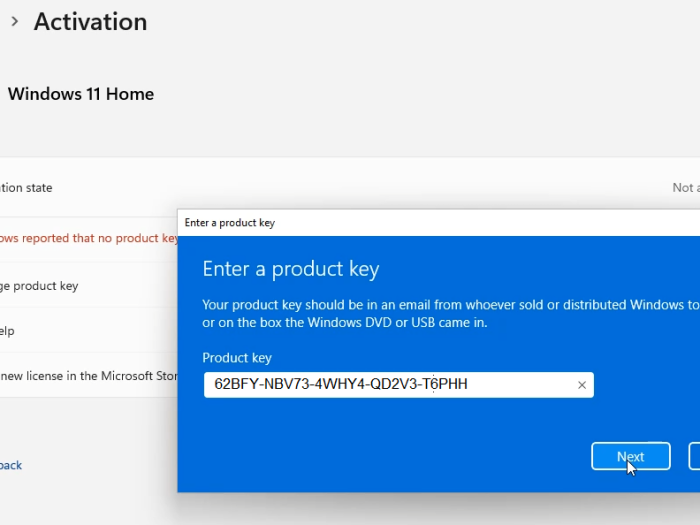Viewport: 700px width, 525px height.
Task: Click the Windows 11 Home edition heading
Action: click(81, 94)
